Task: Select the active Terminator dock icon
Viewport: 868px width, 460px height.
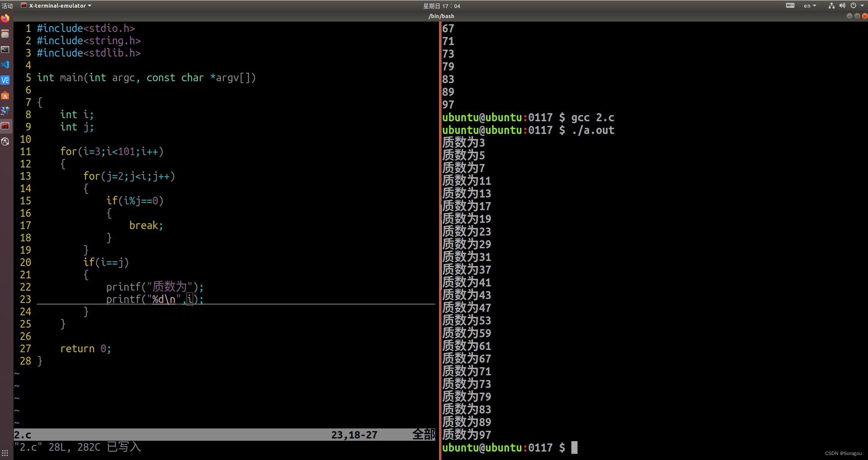Action: [x=5, y=126]
